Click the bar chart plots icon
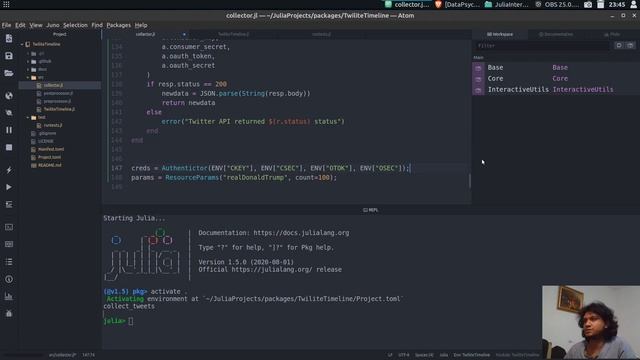The height and width of the screenshot is (360, 640). 9,296
